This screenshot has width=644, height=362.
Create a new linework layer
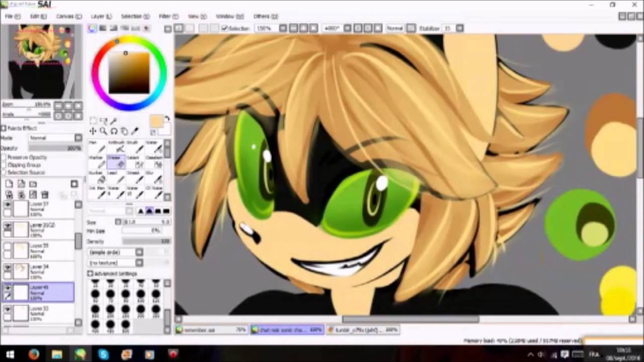pos(21,184)
